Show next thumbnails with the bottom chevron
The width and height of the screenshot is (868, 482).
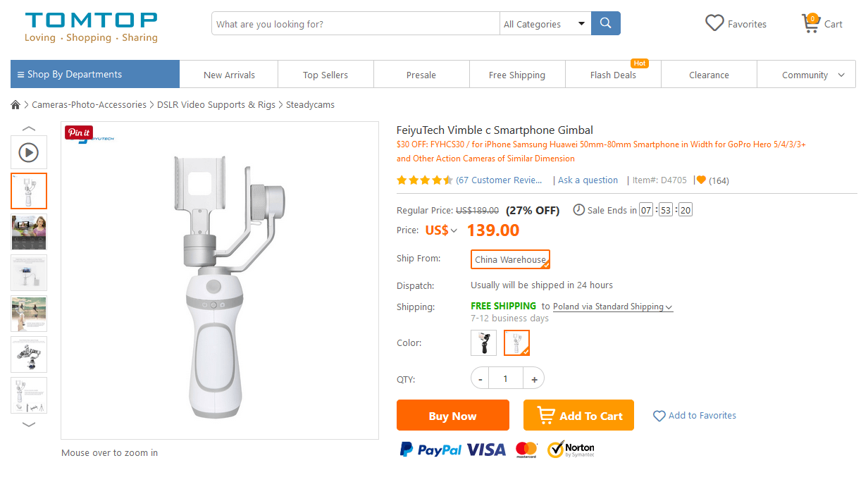tap(29, 424)
